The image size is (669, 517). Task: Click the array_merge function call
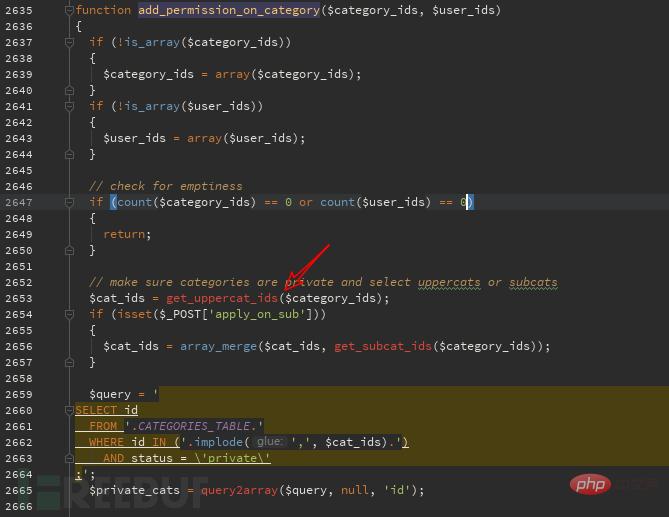tap(218, 346)
